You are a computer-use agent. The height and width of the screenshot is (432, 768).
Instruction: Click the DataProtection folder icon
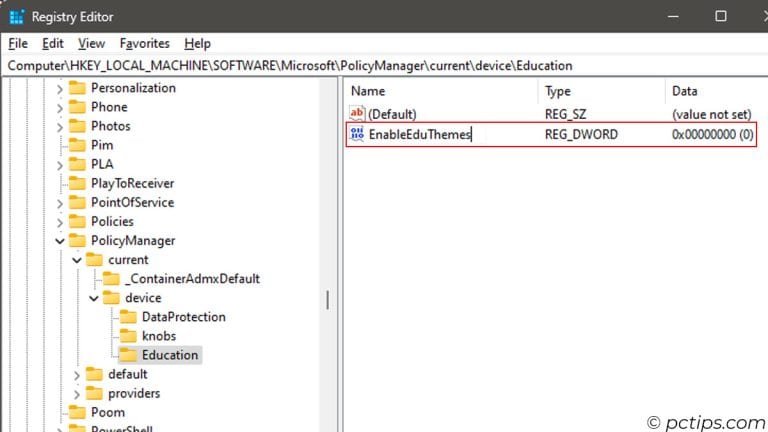click(x=127, y=317)
